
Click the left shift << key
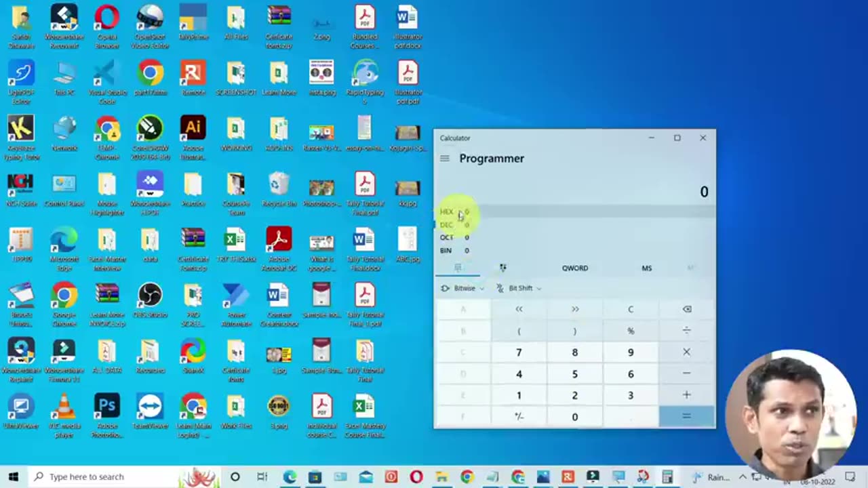519,309
